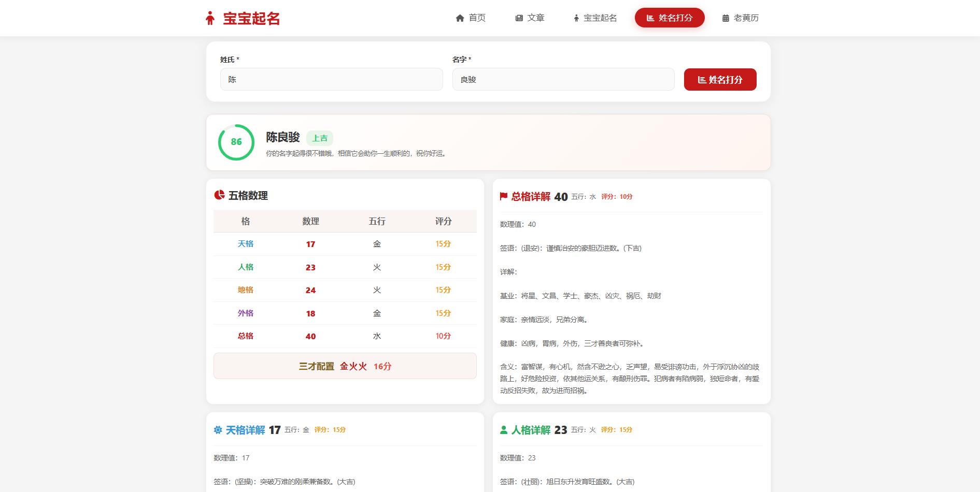Image resolution: width=980 pixels, height=492 pixels.
Task: Focus the 名字 input containing 良骏
Action: [x=563, y=79]
